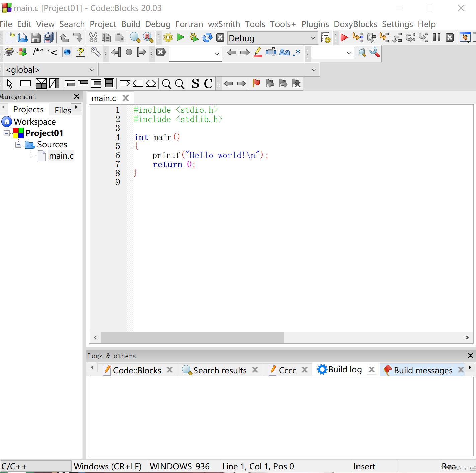Open the search text combo box
The width and height of the screenshot is (476, 473).
click(x=195, y=54)
